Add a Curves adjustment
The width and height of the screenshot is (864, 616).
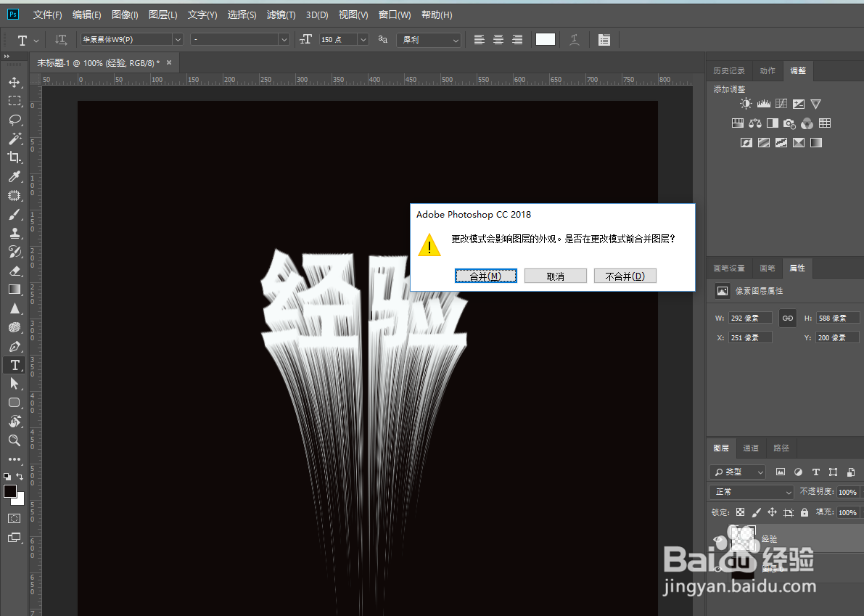click(781, 104)
